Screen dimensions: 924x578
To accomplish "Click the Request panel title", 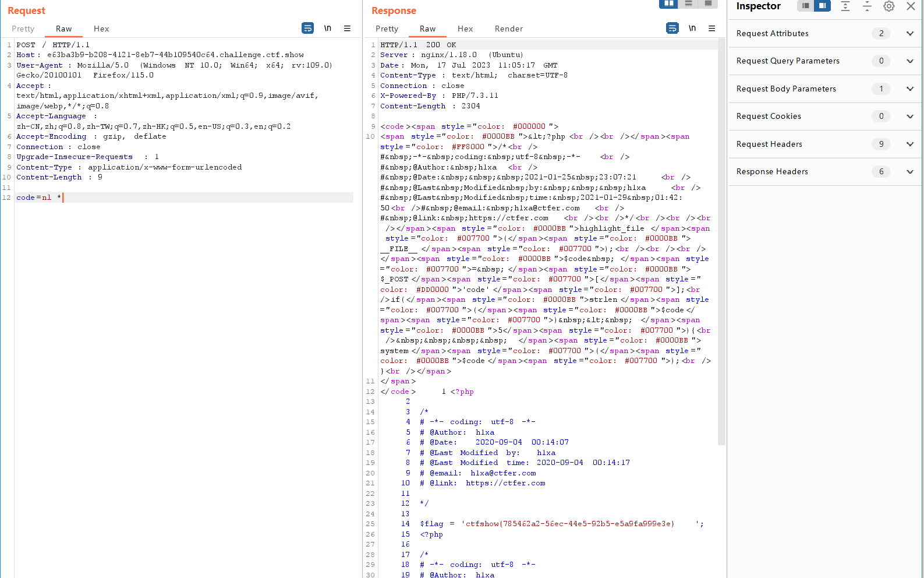I will tap(26, 10).
